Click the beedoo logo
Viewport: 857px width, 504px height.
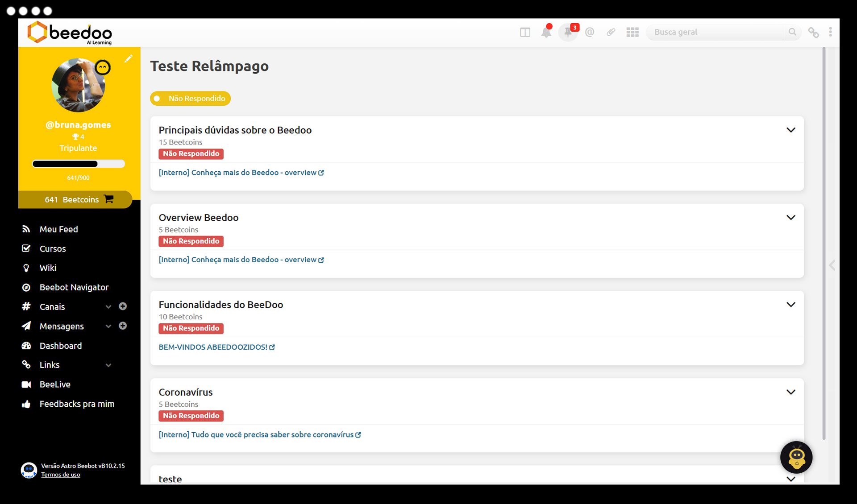pos(70,33)
